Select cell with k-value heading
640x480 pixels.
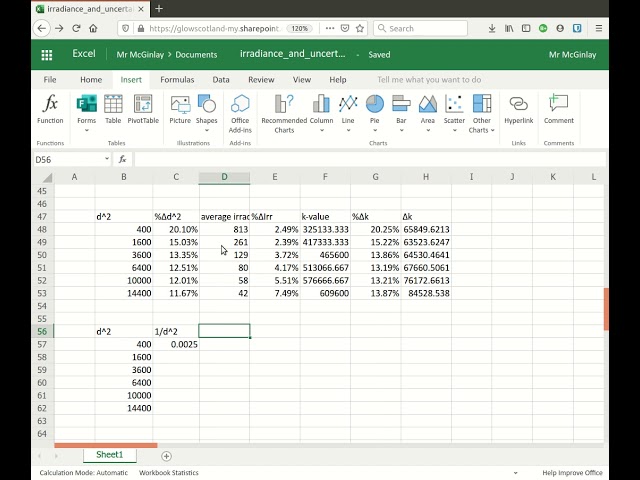tap(325, 217)
